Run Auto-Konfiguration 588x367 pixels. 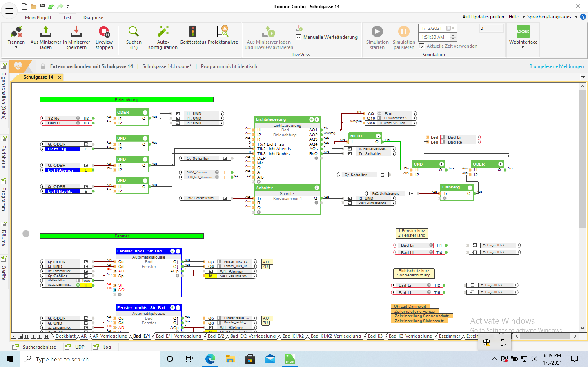tap(163, 32)
